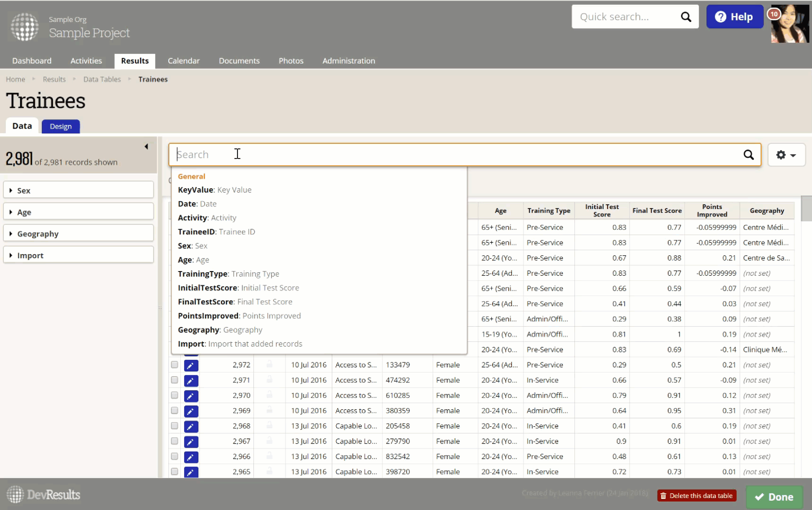This screenshot has width=812, height=510.
Task: Check the checkbox for record 2,971
Action: click(174, 380)
